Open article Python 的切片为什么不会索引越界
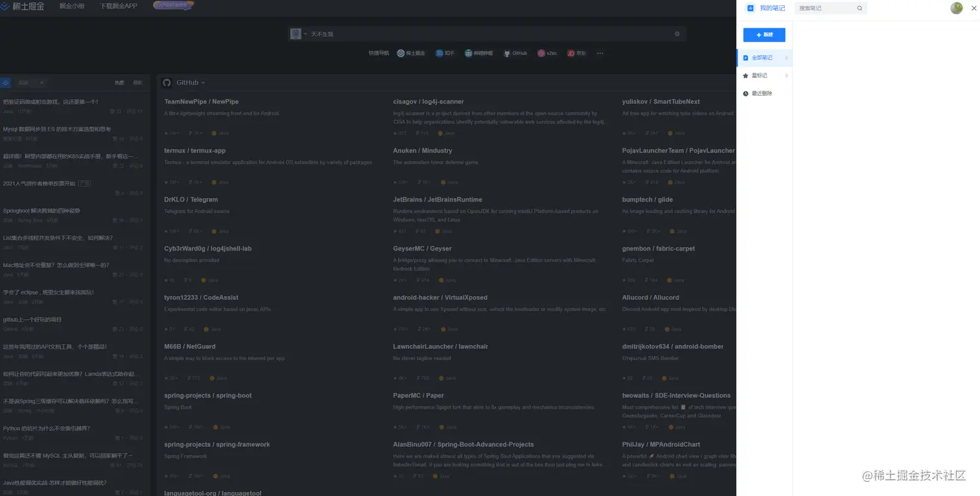This screenshot has width=980, height=496. [47, 428]
